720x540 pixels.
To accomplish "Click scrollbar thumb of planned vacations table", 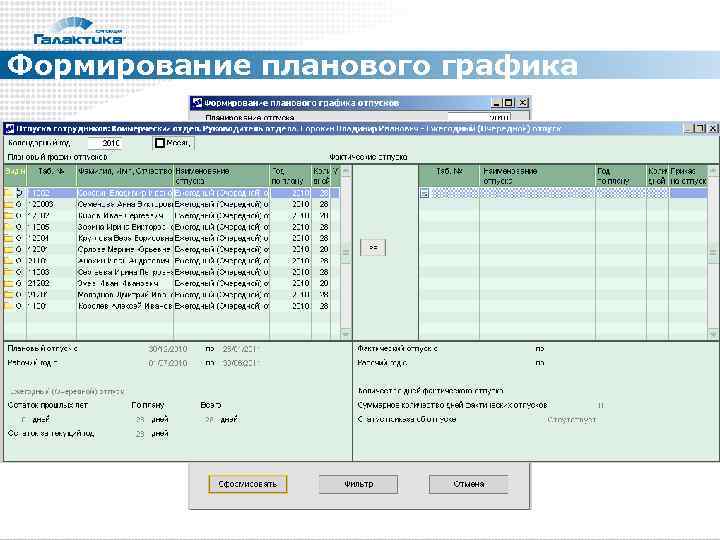I will coord(346,252).
